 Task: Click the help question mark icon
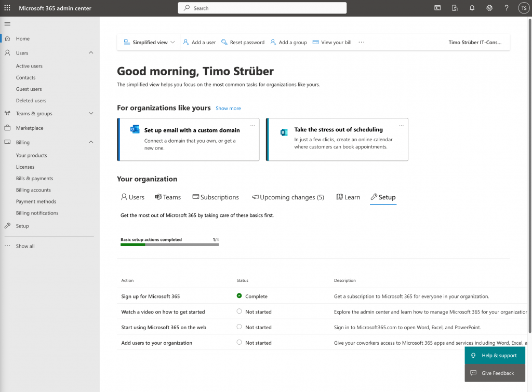[x=507, y=8]
